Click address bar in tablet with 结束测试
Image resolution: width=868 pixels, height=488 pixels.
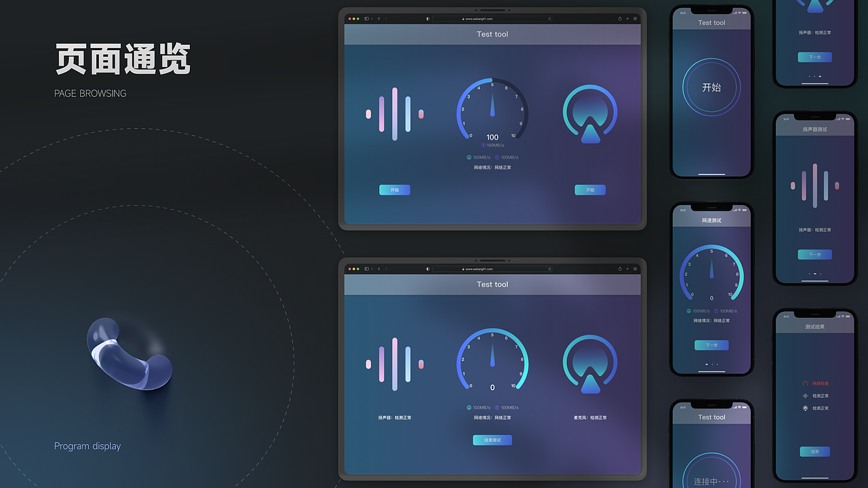[x=492, y=268]
